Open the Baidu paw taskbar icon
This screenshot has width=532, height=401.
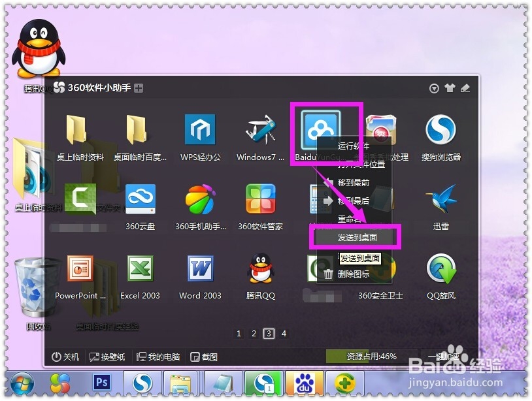click(x=305, y=384)
